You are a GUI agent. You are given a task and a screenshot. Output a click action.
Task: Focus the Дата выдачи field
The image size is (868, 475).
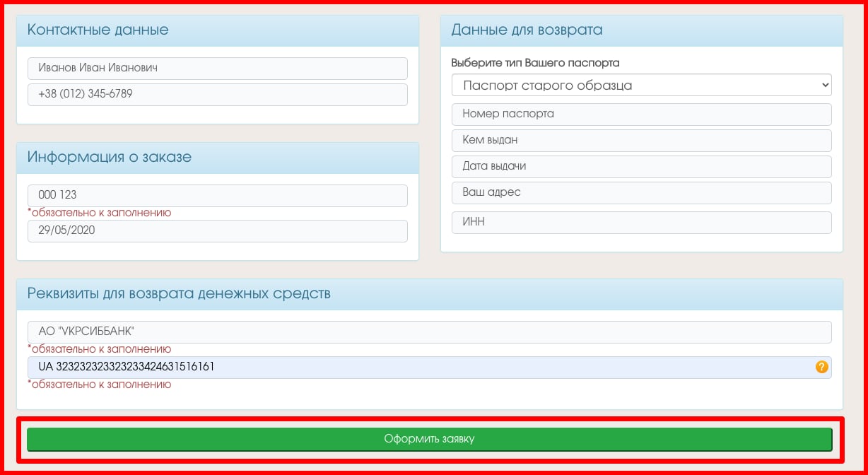(x=641, y=166)
